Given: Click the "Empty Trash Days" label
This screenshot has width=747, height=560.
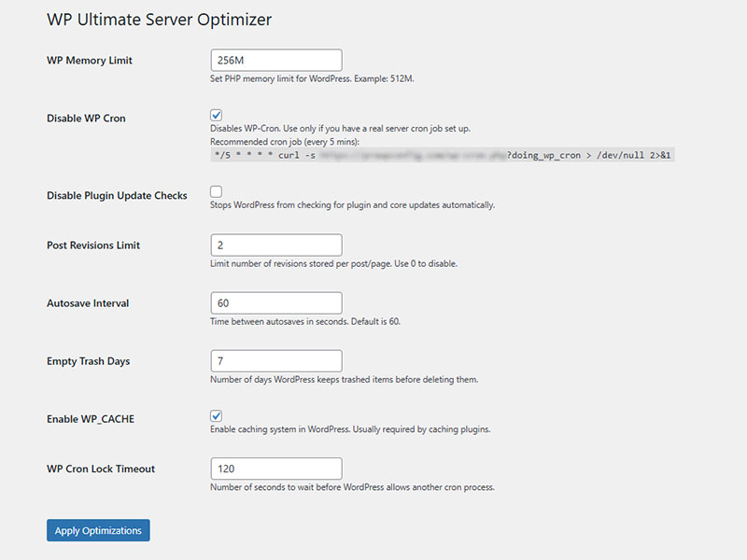Looking at the screenshot, I should [x=88, y=361].
